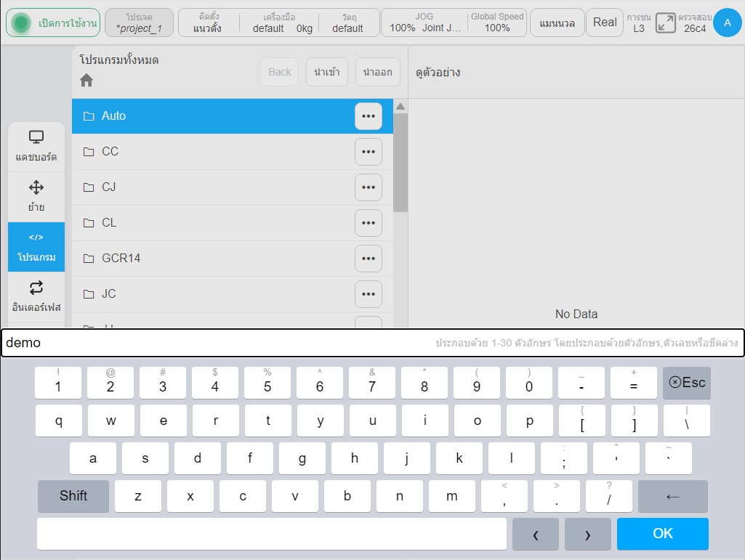Tap the cursor left arrow key
This screenshot has width=745, height=560.
tap(536, 535)
